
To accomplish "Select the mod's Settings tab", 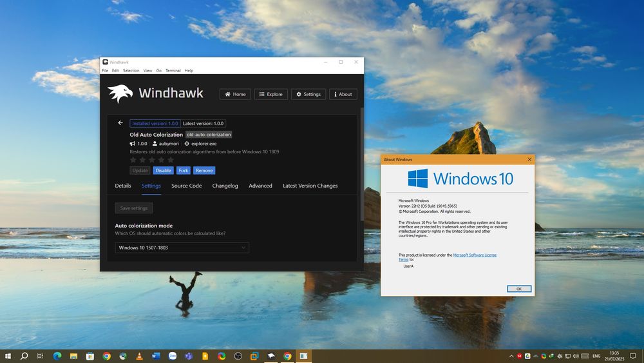I will click(x=151, y=186).
